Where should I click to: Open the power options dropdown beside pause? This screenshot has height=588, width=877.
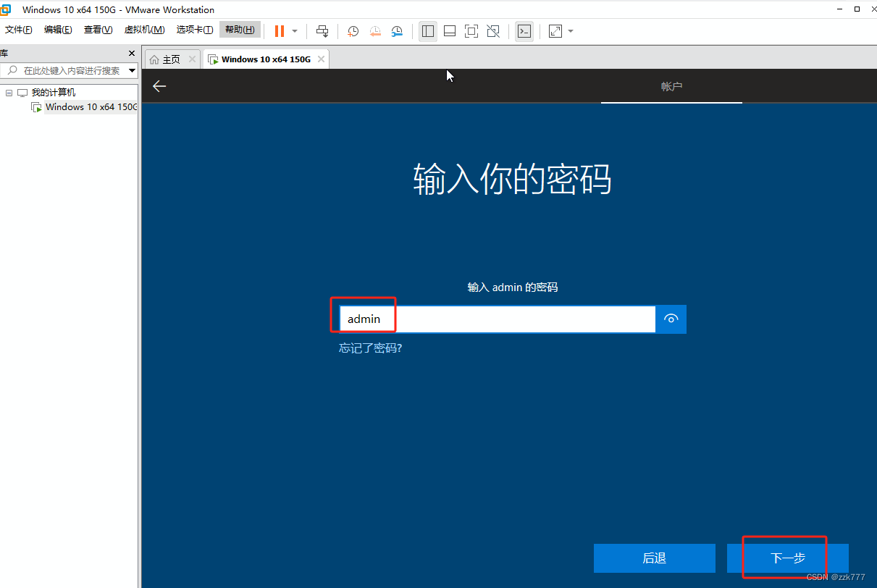coord(295,31)
